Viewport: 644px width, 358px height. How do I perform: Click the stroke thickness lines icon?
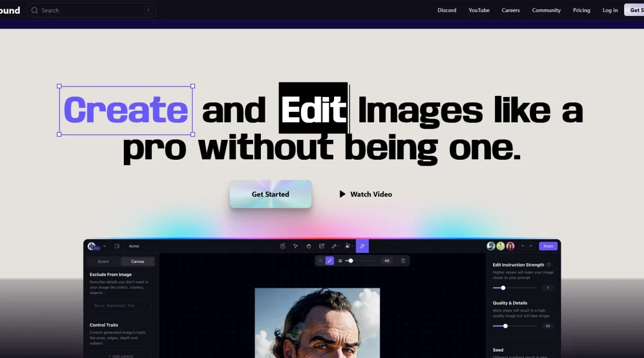click(x=340, y=261)
